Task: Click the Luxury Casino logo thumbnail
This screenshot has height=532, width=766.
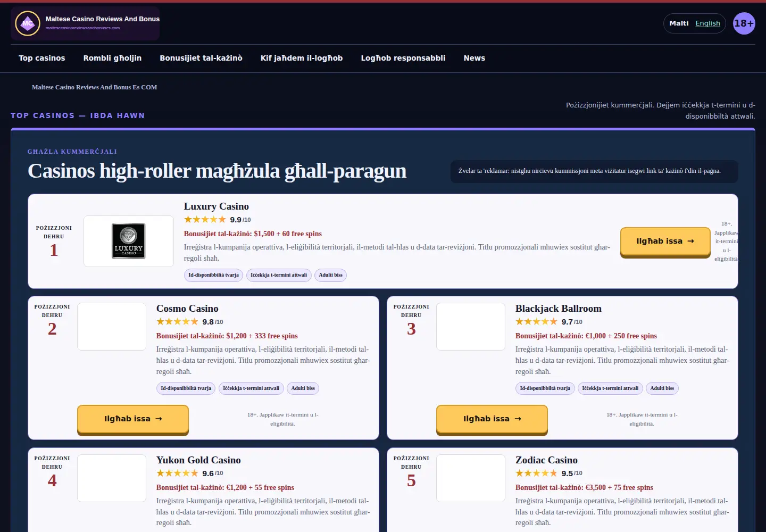Action: pos(129,241)
